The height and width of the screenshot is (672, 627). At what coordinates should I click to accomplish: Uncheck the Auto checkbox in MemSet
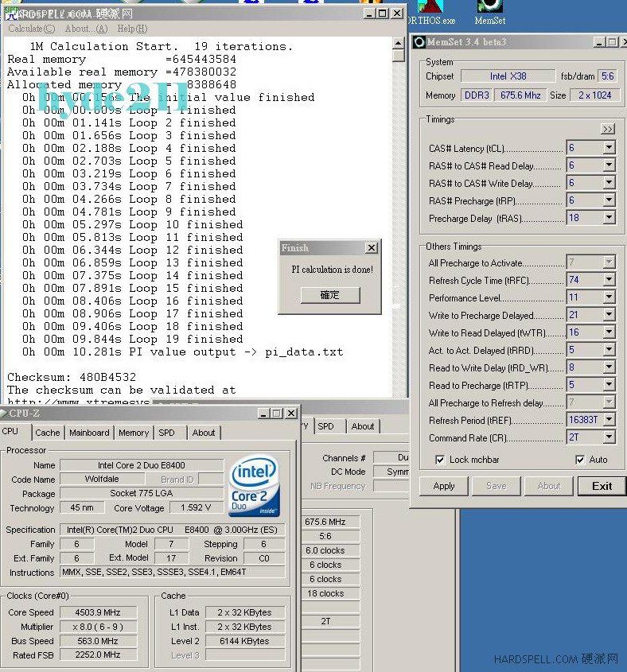click(580, 460)
